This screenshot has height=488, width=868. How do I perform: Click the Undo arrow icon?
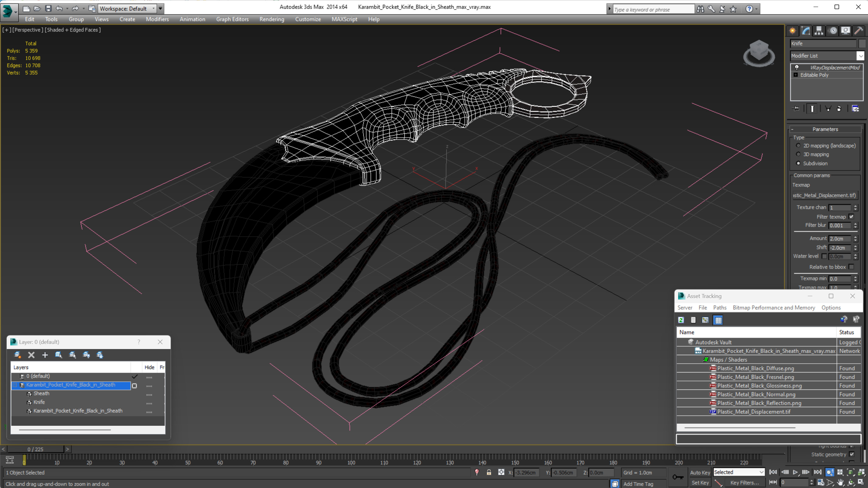pos(59,9)
